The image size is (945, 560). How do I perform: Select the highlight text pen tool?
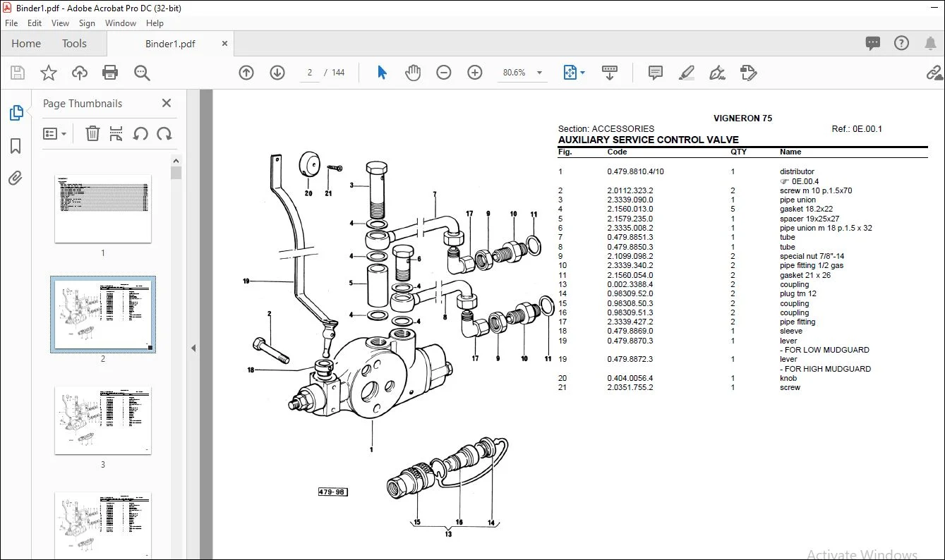(686, 73)
